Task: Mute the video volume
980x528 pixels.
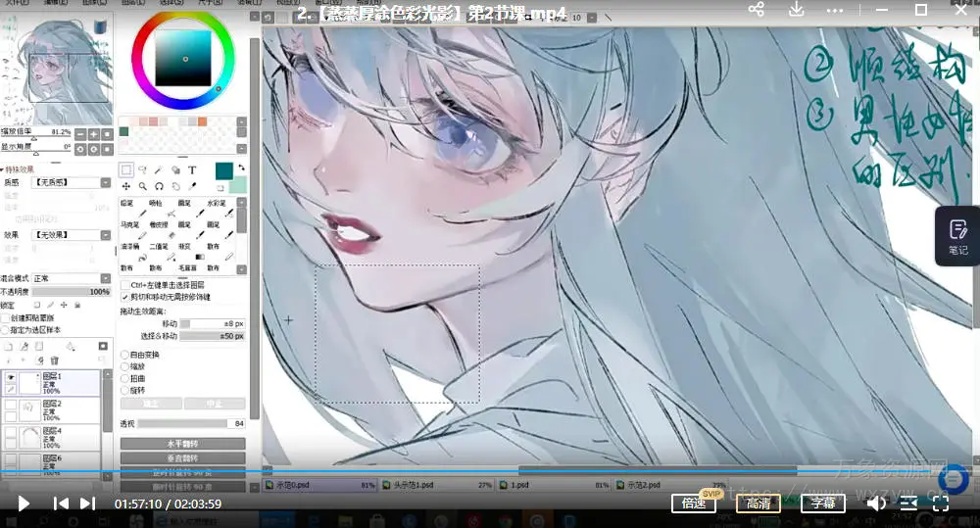Action: (876, 504)
